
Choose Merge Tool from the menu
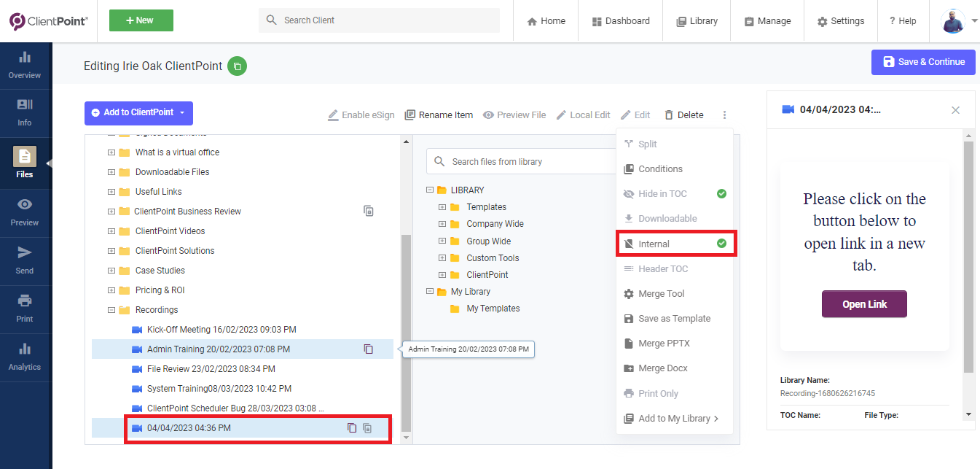675,294
